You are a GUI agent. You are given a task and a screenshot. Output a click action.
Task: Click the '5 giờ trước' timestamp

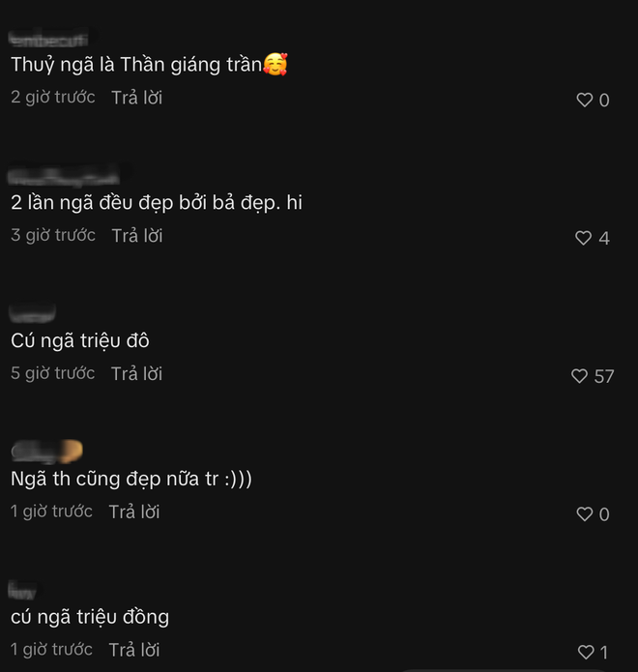tap(53, 373)
